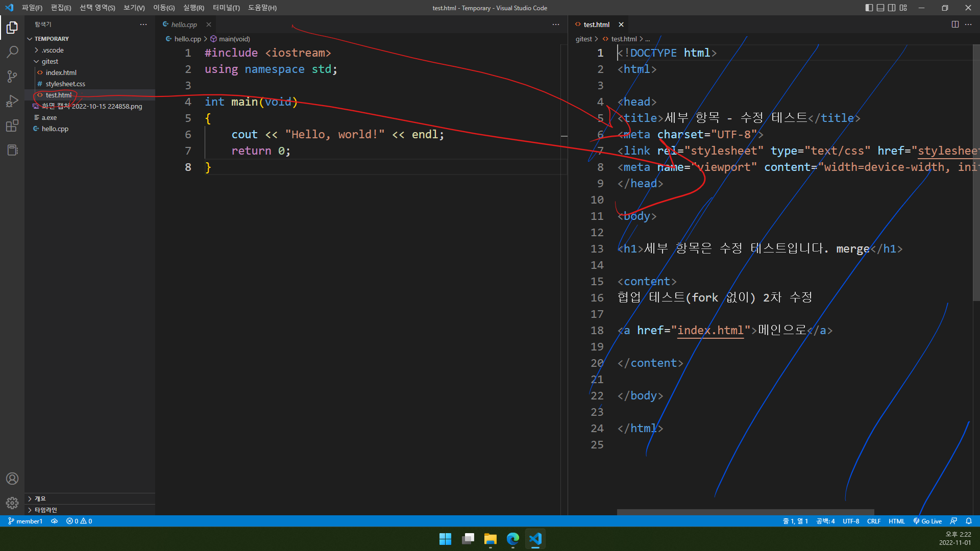980x551 pixels.
Task: Open the 편집(E) menu
Action: pos(61,8)
